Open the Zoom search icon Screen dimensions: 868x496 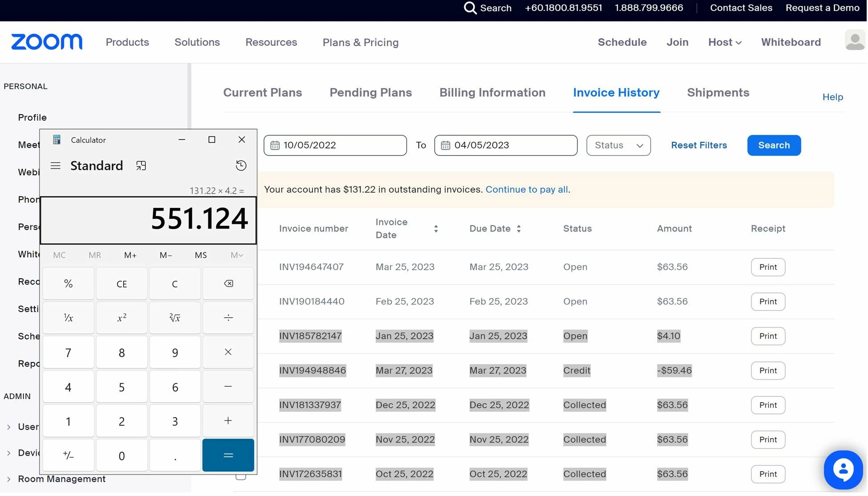pyautogui.click(x=470, y=8)
